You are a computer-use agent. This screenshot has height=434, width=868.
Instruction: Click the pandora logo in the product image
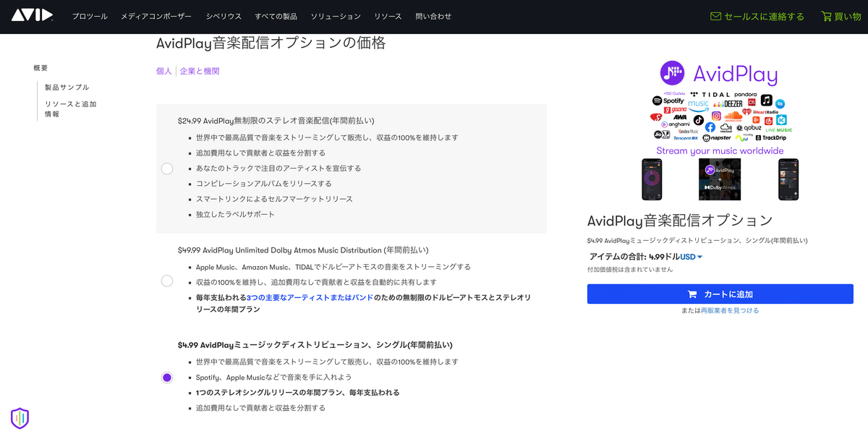746,95
